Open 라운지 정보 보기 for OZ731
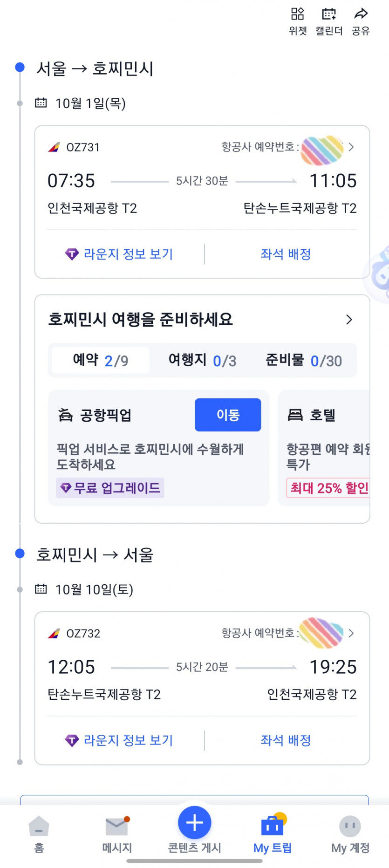The image size is (389, 868). coord(119,254)
